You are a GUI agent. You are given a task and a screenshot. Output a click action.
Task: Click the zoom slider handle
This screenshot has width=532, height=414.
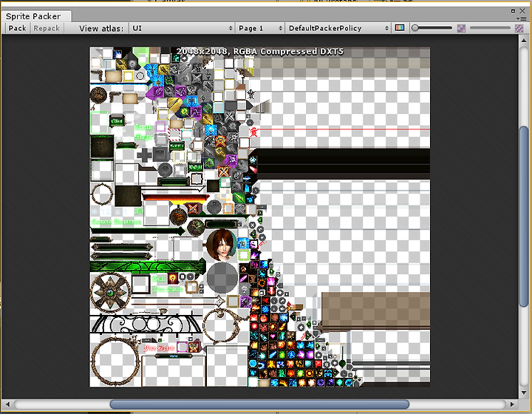tap(415, 28)
